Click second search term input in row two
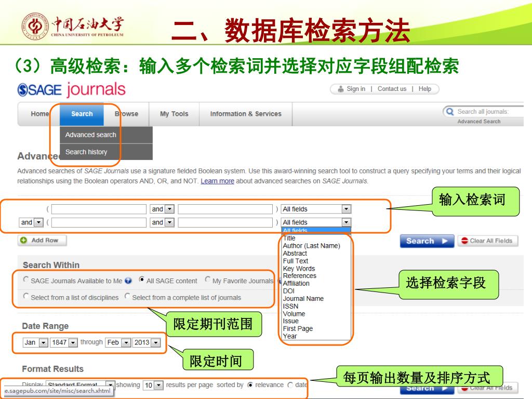Image resolution: width=532 pixels, height=399 pixels. pos(225,222)
